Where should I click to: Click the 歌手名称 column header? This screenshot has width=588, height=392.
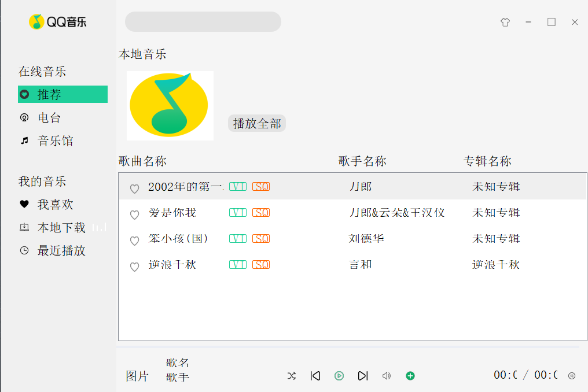pos(362,161)
